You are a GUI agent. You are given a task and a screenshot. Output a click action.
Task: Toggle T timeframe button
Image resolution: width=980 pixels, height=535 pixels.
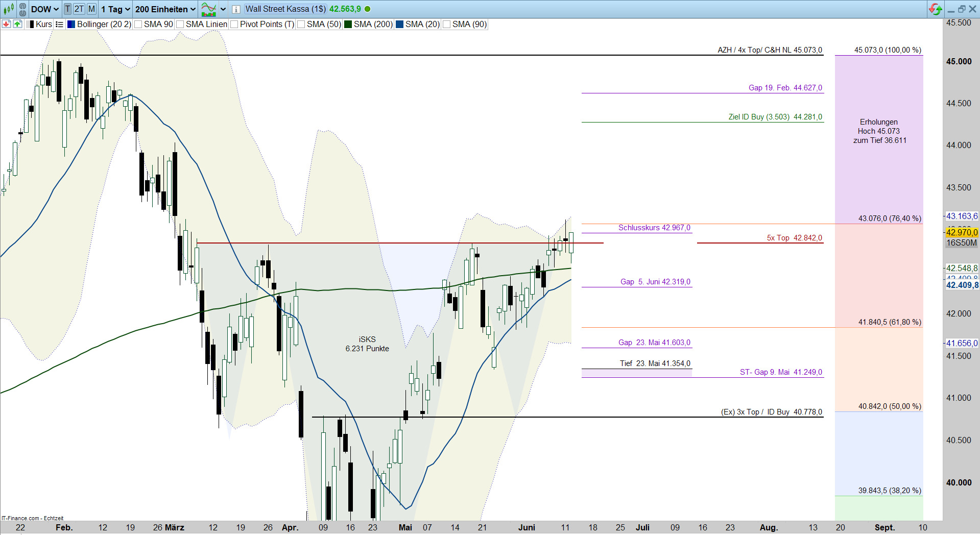[67, 9]
